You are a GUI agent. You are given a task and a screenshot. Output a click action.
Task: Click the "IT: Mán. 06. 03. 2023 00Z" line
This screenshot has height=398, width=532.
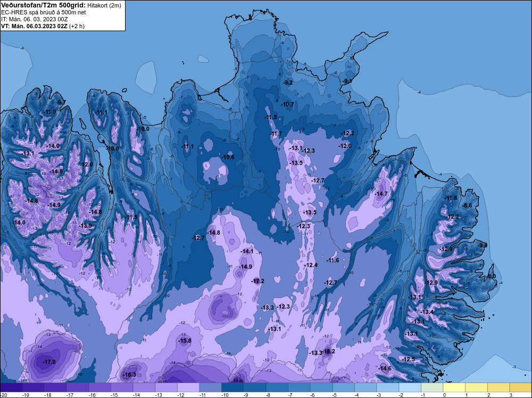[34, 19]
